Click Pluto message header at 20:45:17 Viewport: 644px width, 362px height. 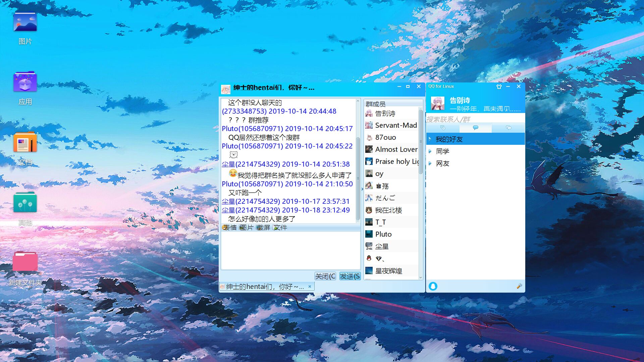[287, 129]
